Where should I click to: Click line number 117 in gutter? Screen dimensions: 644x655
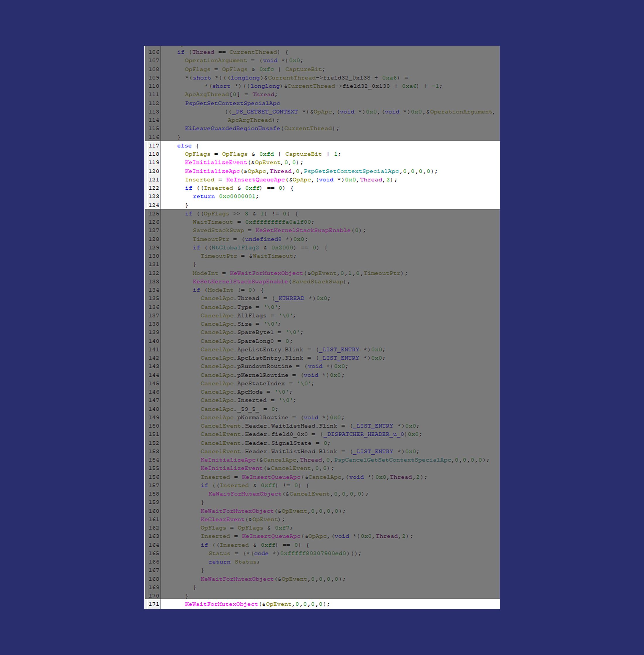[x=154, y=146]
